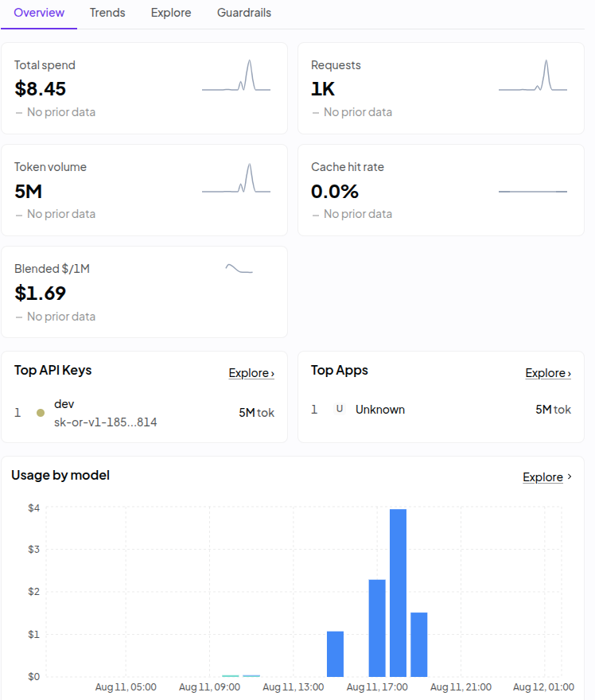
Task: Click the Blended $/1M sparkline
Action: (x=239, y=268)
